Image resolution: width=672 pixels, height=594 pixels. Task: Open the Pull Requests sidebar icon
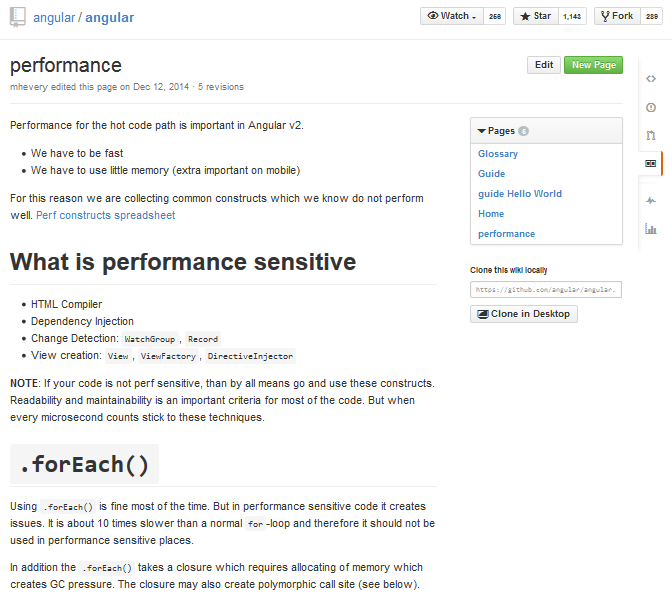point(651,135)
